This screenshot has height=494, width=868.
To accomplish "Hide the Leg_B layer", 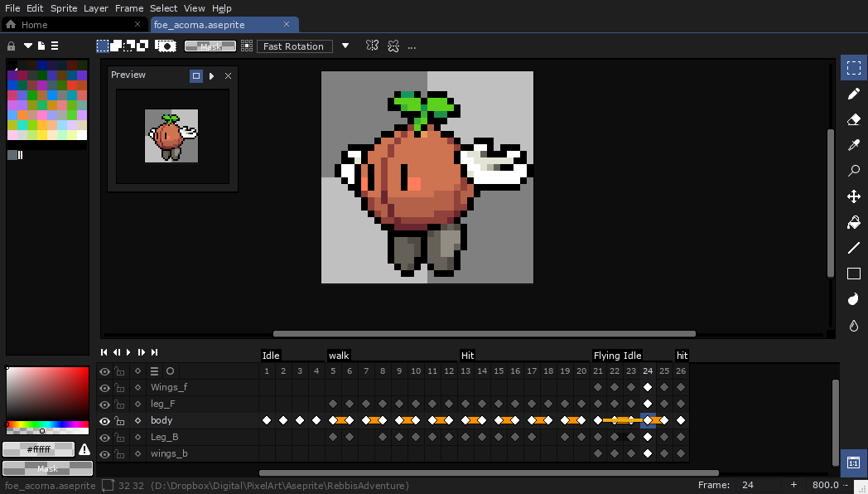I will pos(104,438).
